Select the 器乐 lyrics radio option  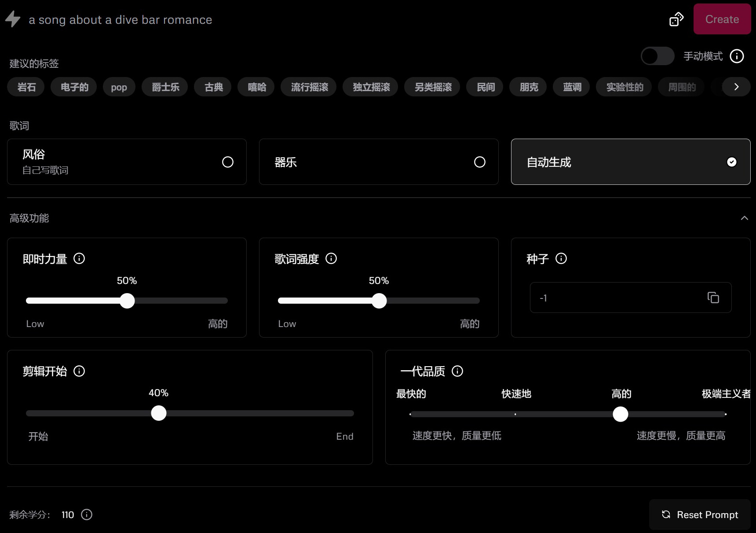point(479,162)
